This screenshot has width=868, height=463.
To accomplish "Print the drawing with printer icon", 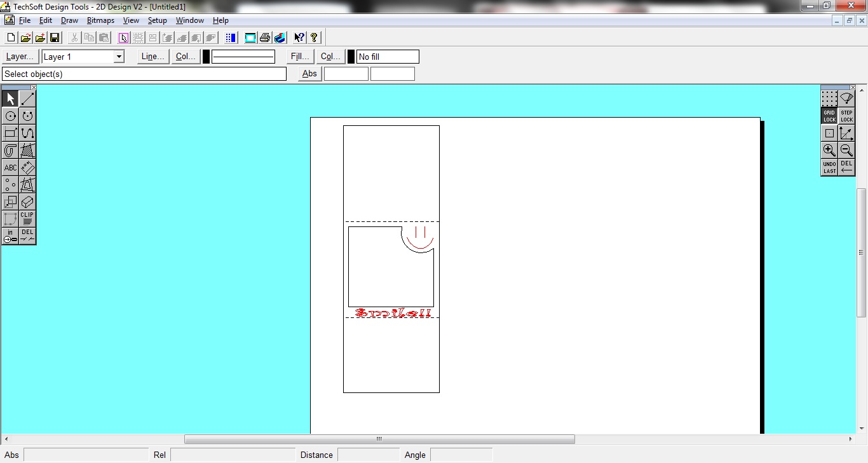I will coord(265,38).
